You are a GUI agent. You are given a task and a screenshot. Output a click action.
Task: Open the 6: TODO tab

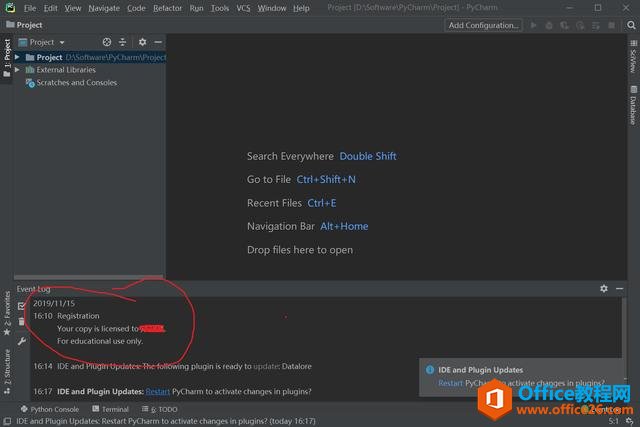click(160, 409)
